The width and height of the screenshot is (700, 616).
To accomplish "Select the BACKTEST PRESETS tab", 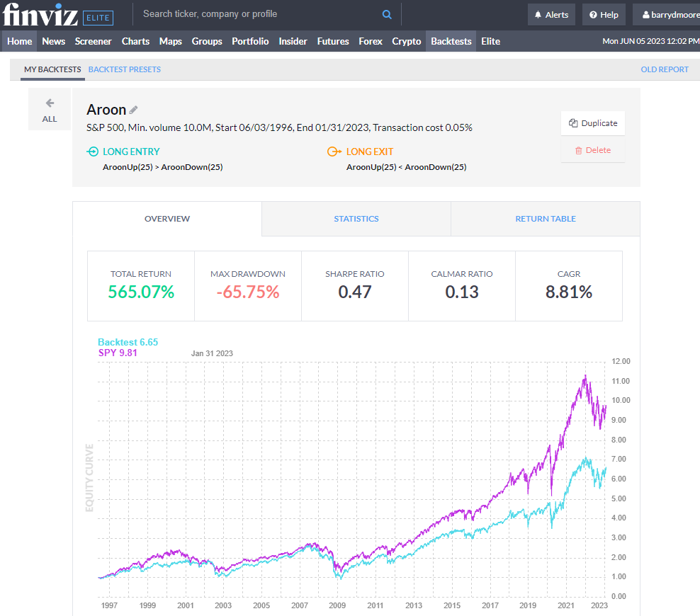I will coord(124,69).
